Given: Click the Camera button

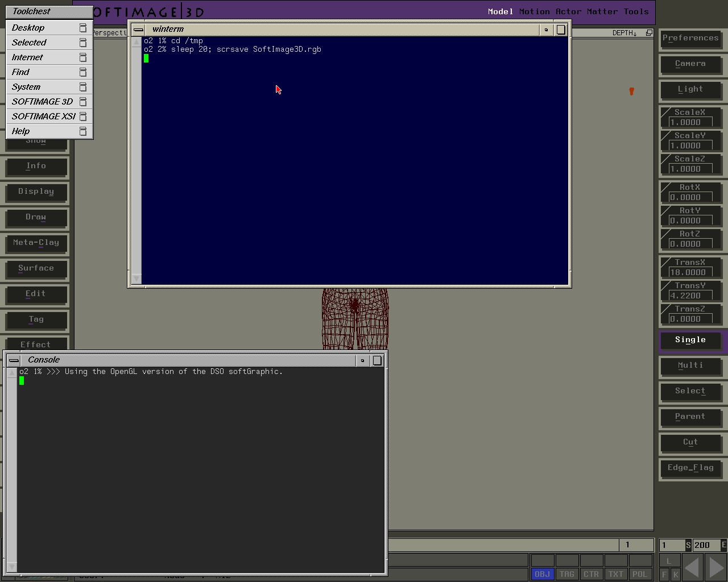Looking at the screenshot, I should click(690, 64).
